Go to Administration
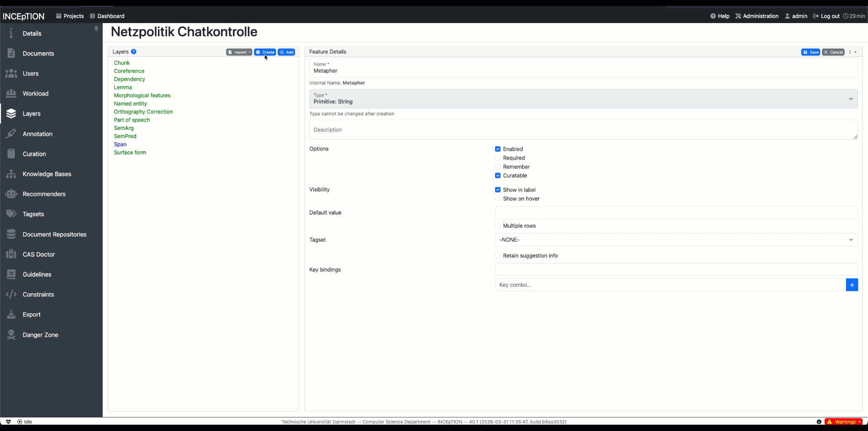 (x=757, y=16)
